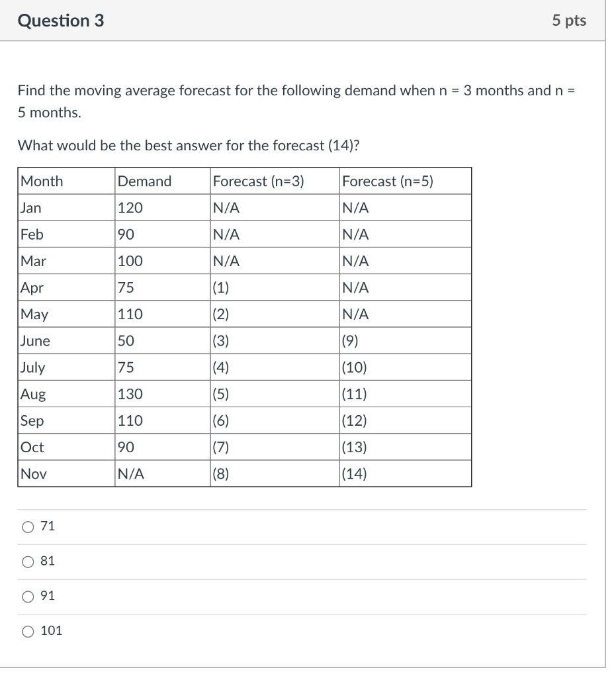Click the Feb demand value 90
616x678 pixels.
tap(126, 234)
